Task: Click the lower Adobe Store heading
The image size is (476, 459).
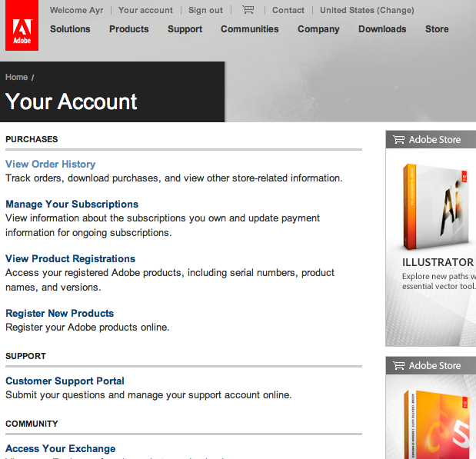Action: pos(434,365)
